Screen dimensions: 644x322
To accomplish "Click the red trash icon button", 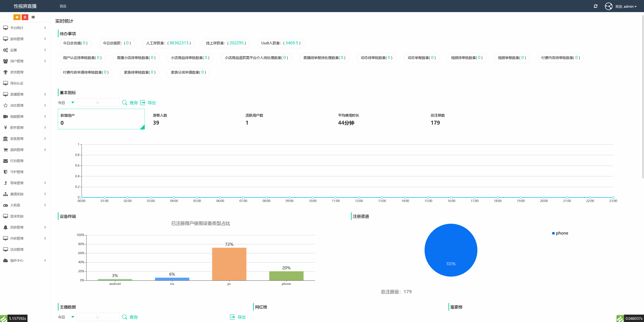I will pos(25,17).
